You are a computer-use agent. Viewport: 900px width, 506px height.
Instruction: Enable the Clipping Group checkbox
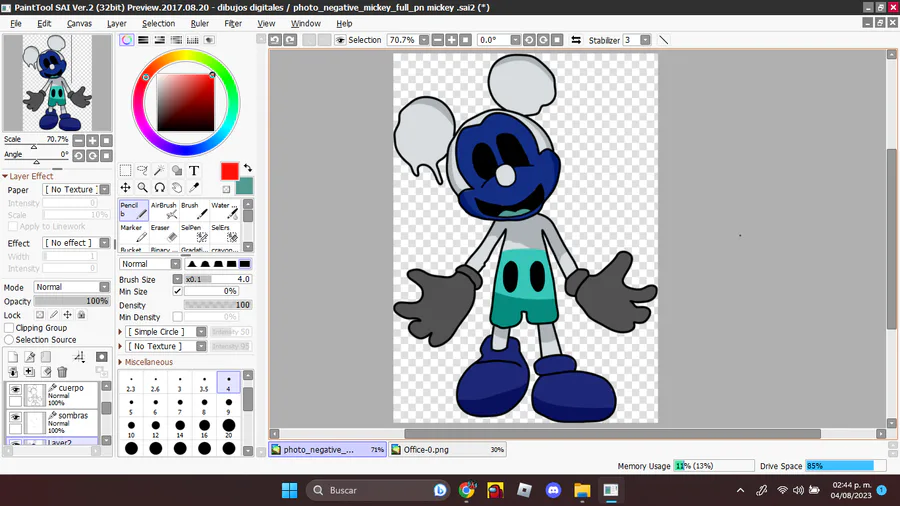point(9,328)
